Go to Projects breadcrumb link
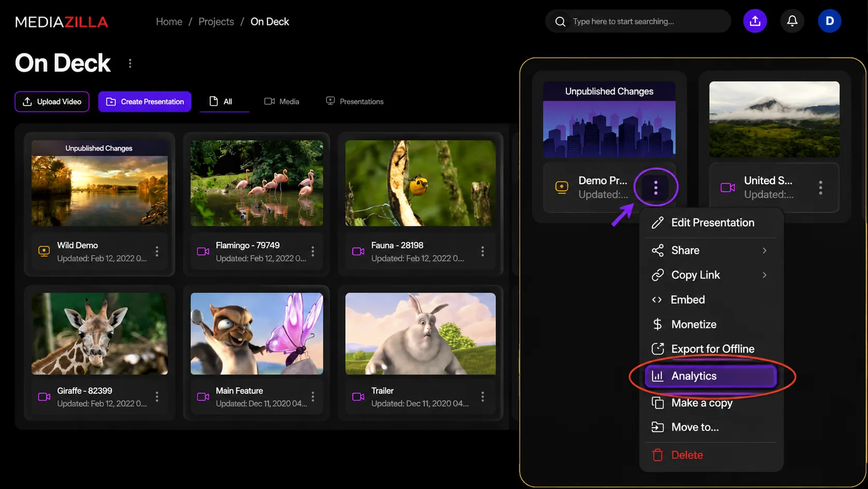868x489 pixels. pyautogui.click(x=216, y=22)
